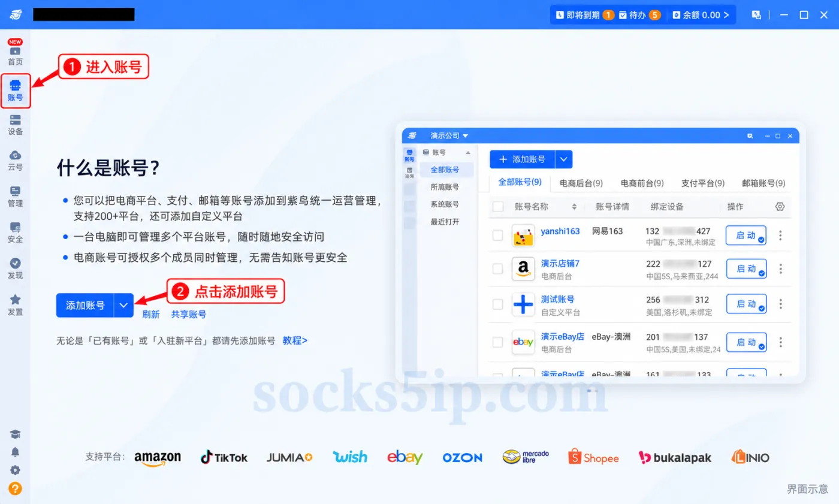Open column settings gear in demo preview table
The width and height of the screenshot is (839, 504).
tap(780, 206)
